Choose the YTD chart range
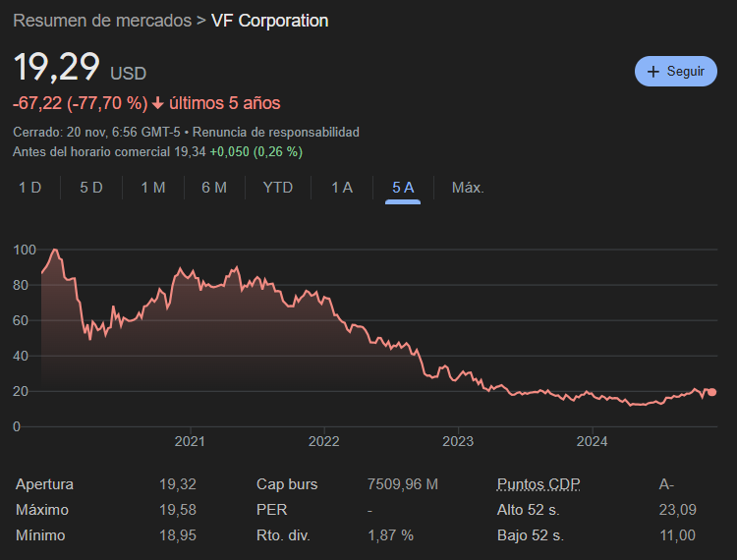Viewport: 737px width, 560px height. click(x=278, y=188)
